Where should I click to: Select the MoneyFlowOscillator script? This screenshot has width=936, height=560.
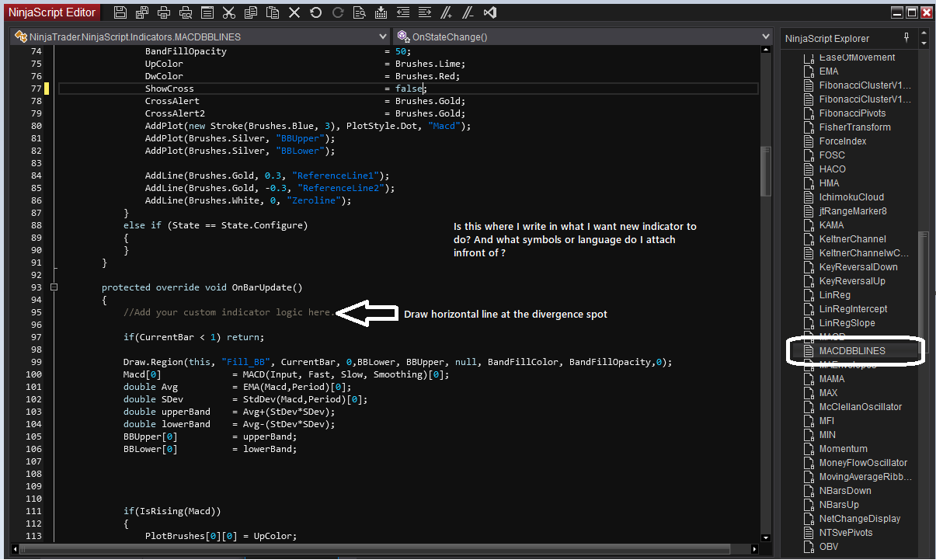click(x=862, y=463)
